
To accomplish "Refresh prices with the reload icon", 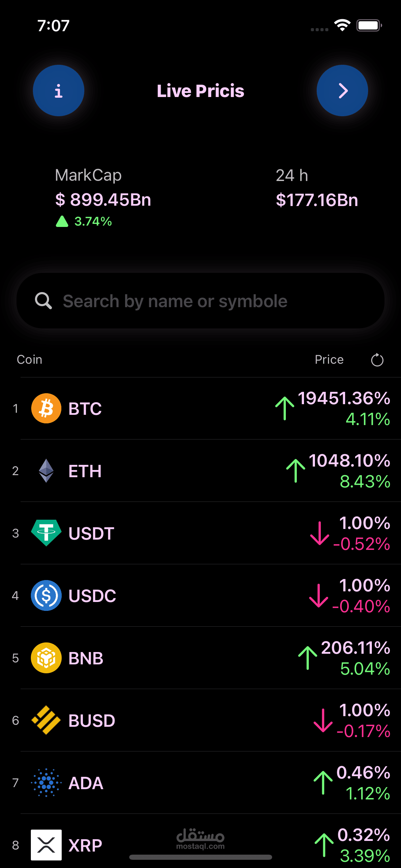I will coord(377,360).
